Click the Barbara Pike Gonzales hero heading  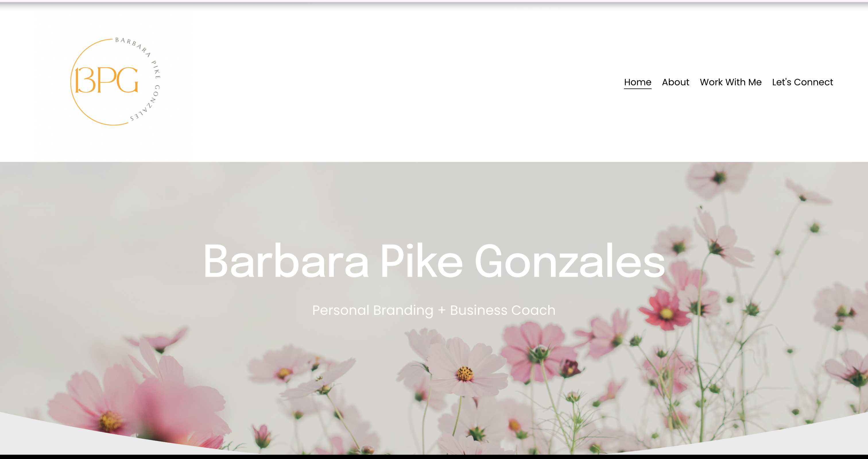click(x=434, y=261)
